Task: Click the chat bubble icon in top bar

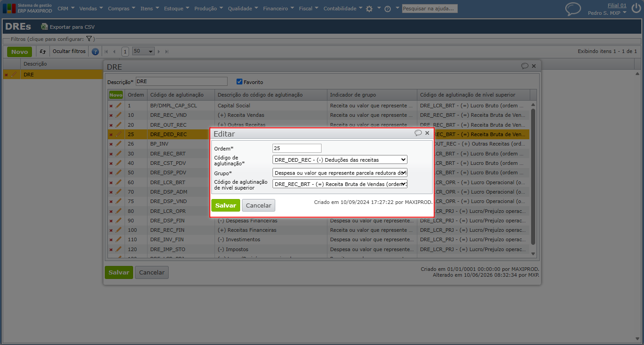Action: pyautogui.click(x=573, y=9)
